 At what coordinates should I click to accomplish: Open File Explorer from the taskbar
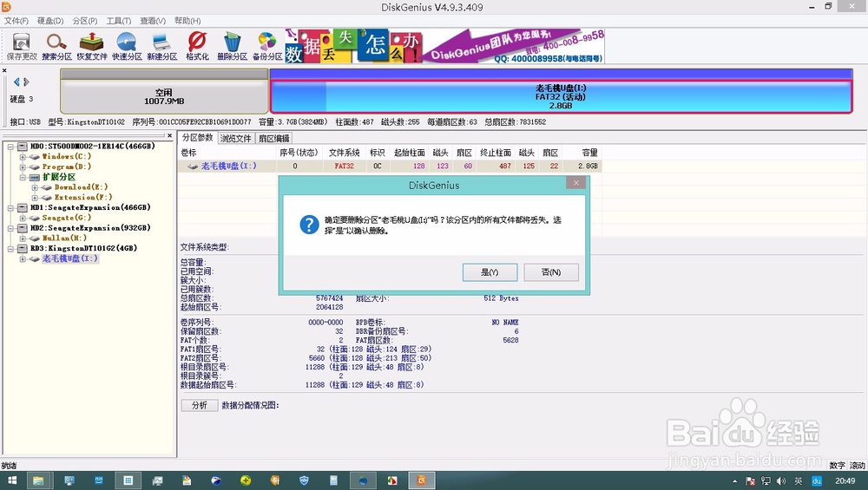pyautogui.click(x=38, y=480)
